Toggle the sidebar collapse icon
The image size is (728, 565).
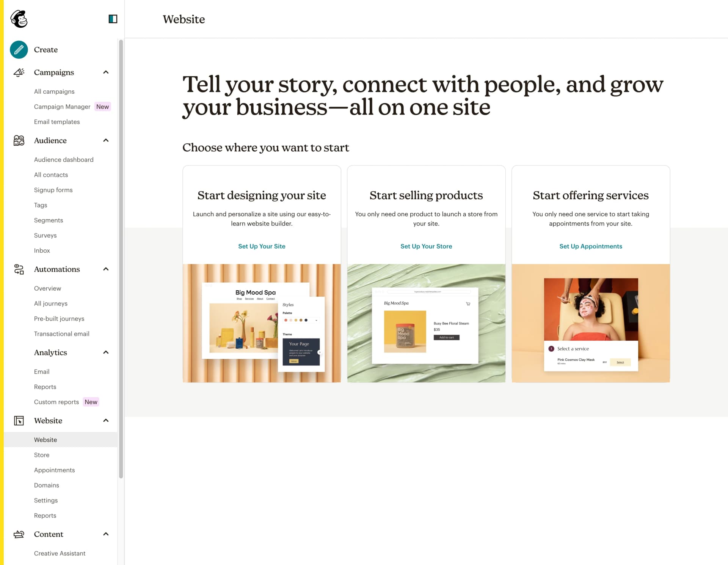pos(113,19)
